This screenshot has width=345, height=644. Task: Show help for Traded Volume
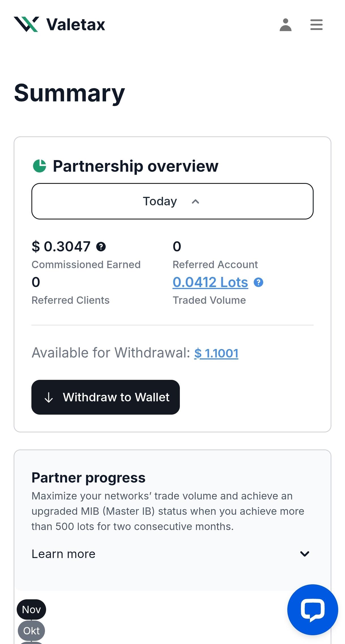(258, 282)
